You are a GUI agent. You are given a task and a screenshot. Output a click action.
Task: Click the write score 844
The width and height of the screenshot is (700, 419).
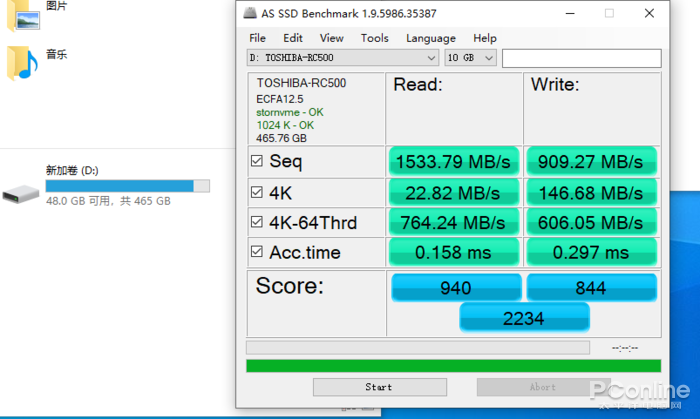pos(591,288)
